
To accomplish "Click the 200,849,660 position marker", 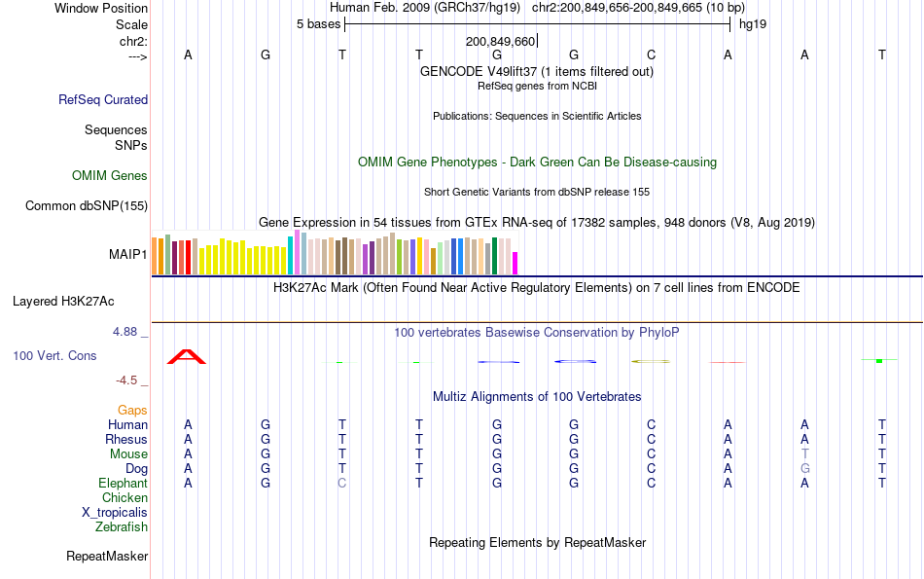I will [500, 41].
